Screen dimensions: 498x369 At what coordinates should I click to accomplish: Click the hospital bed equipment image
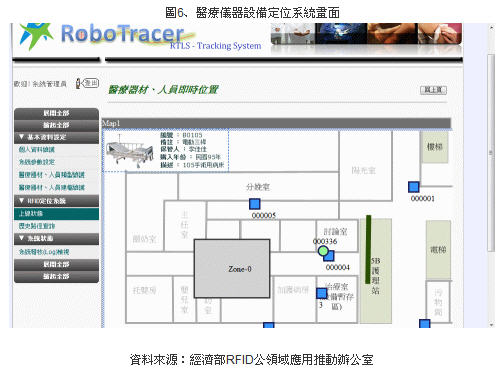click(x=129, y=152)
